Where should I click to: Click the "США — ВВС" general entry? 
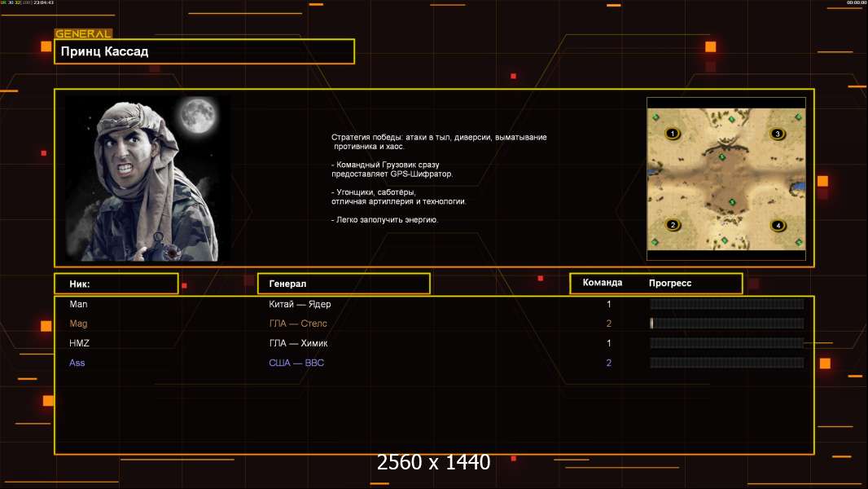[296, 363]
